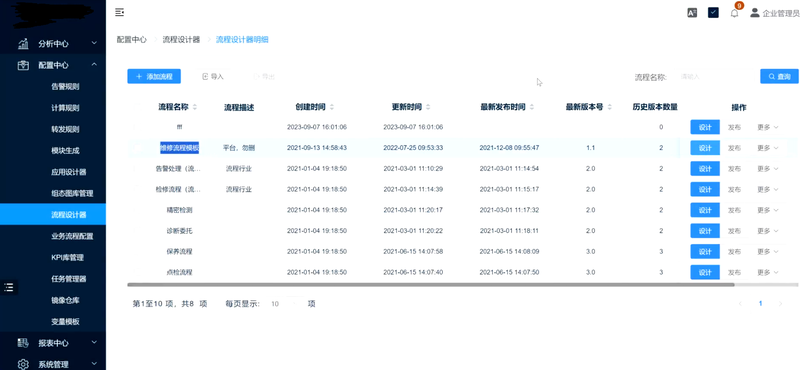Go to the next page arrow
Viewport: 800px width, 370px height.
coord(780,304)
